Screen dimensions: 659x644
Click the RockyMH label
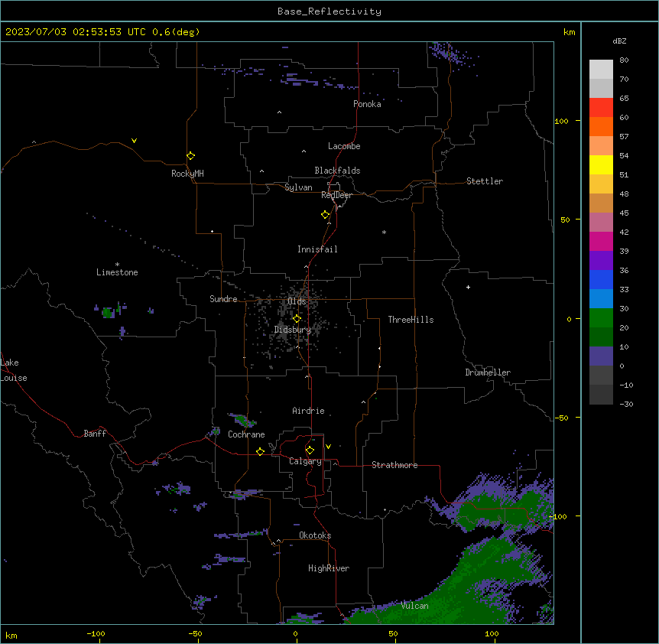[187, 174]
